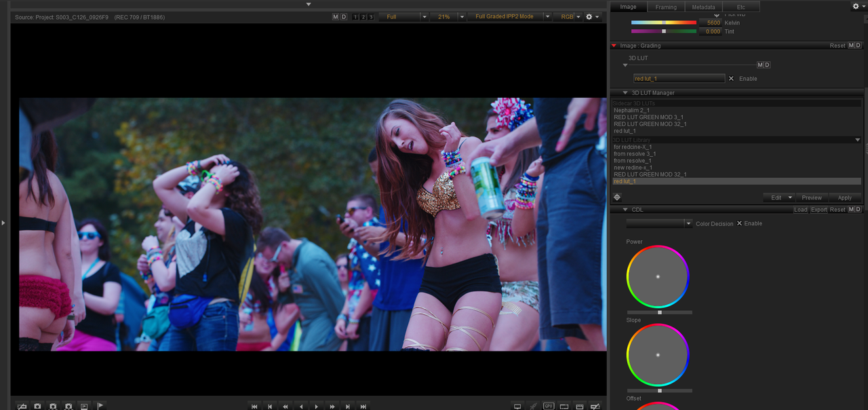Switch to the Etc tab
Image resolution: width=868 pixels, height=410 pixels.
click(x=741, y=7)
